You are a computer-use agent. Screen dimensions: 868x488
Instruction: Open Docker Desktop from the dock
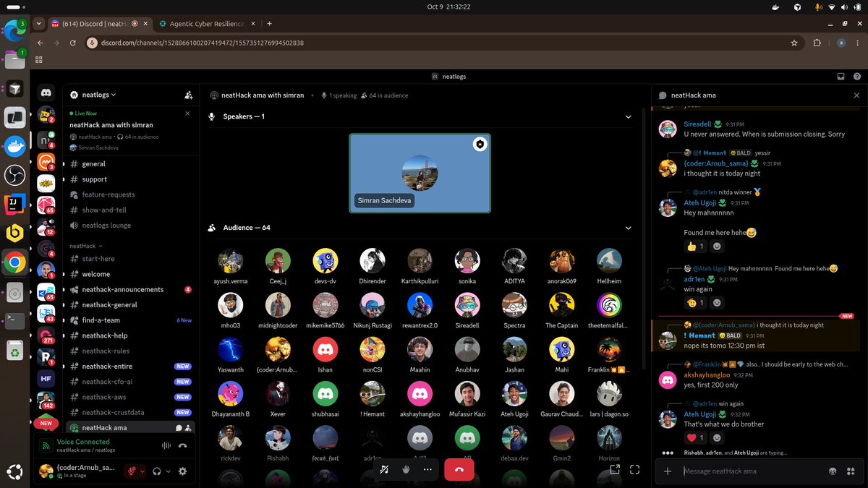15,146
